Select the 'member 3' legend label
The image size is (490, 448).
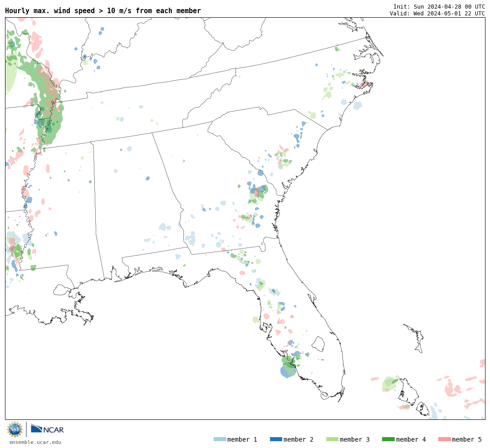pos(355,439)
